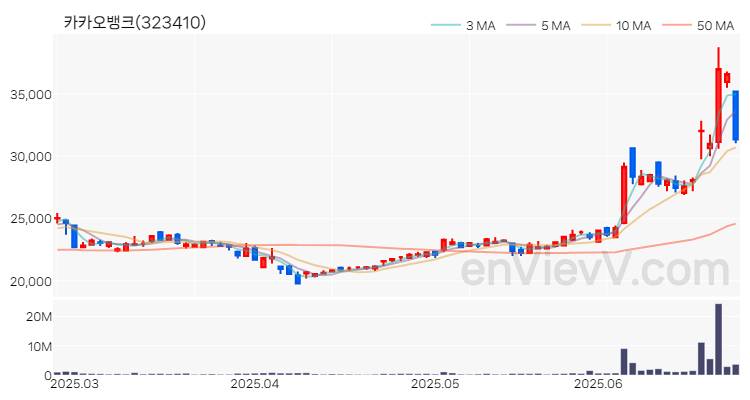Click the 20,000 price axis label
The image size is (750, 400).
click(31, 281)
